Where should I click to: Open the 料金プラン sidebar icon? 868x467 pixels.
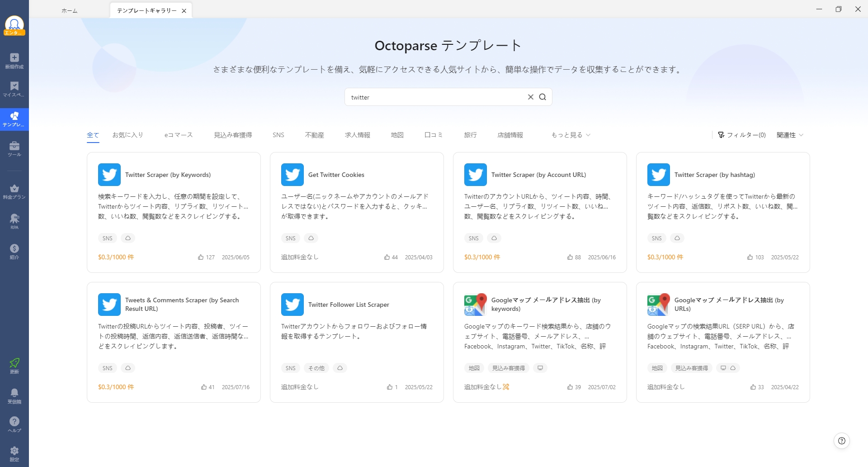[14, 191]
